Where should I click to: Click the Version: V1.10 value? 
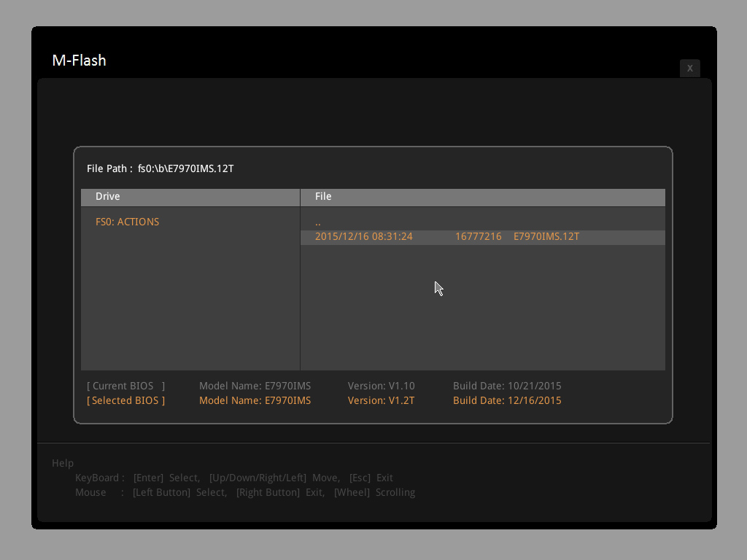coord(381,386)
